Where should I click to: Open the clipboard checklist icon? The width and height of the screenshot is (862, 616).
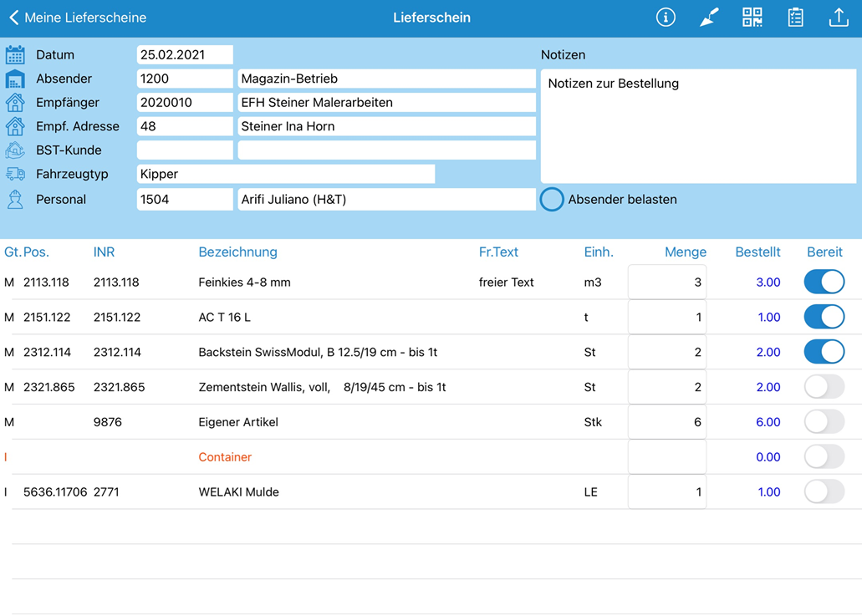pyautogui.click(x=795, y=18)
